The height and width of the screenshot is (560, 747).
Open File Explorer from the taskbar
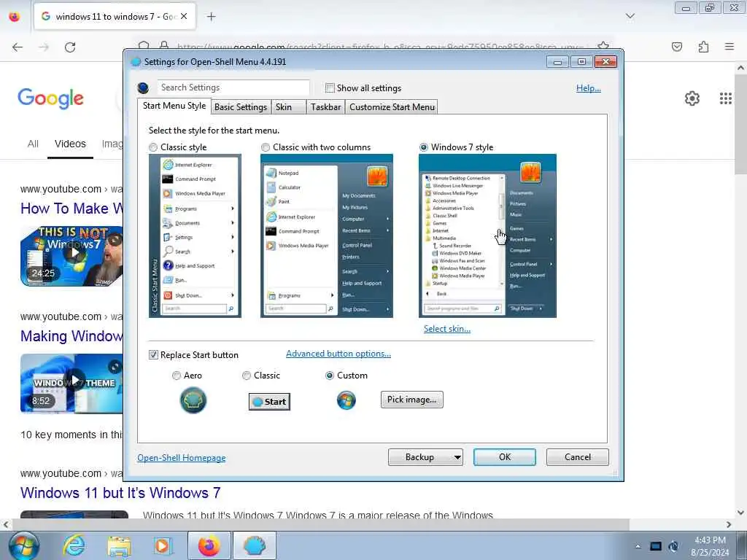tap(119, 546)
